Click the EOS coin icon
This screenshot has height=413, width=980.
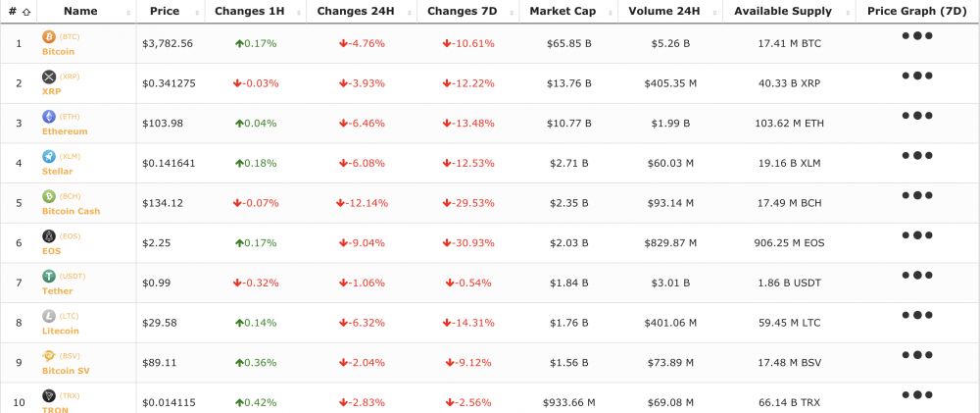click(49, 236)
